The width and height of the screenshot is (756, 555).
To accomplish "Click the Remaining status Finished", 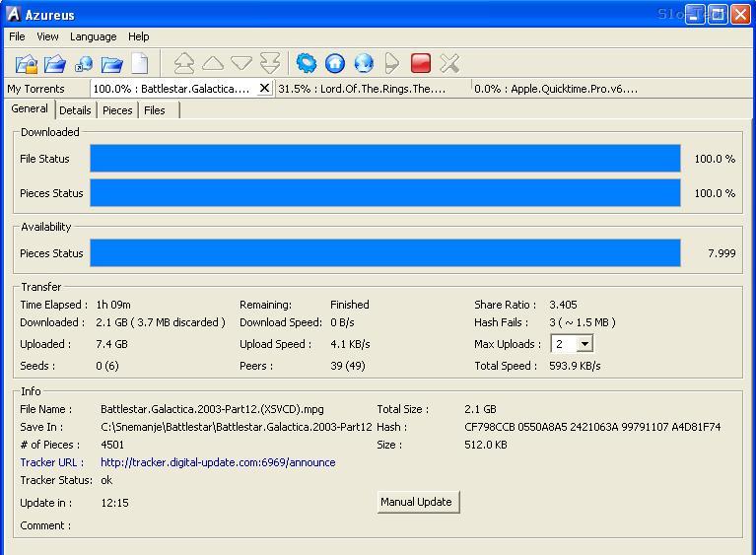I will [x=350, y=305].
